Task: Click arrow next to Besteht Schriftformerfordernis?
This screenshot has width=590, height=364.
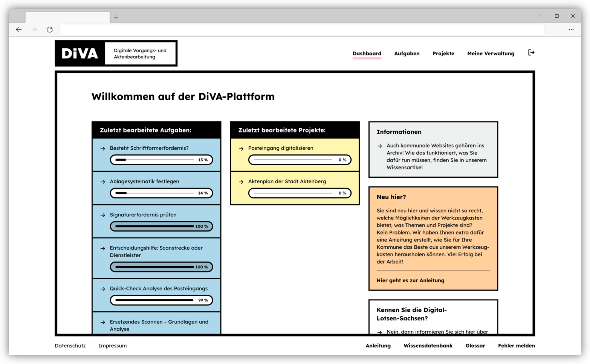Action: 102,149
